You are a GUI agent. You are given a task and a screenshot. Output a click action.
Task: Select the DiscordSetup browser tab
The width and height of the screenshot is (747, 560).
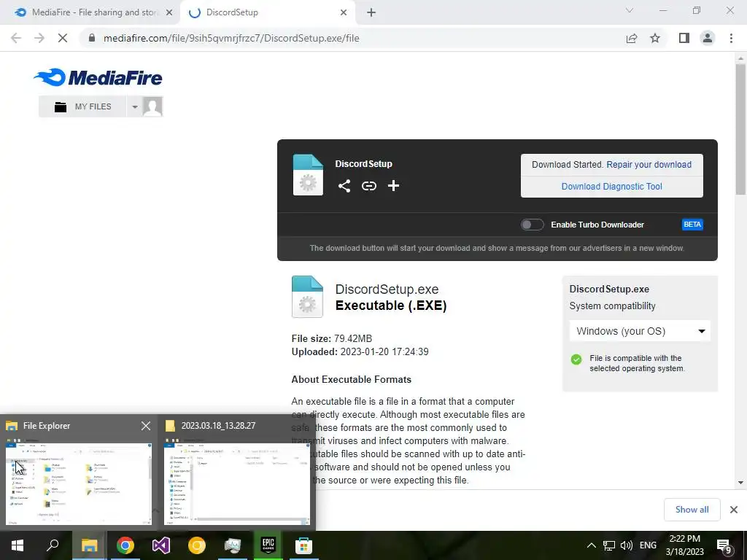[x=267, y=12]
